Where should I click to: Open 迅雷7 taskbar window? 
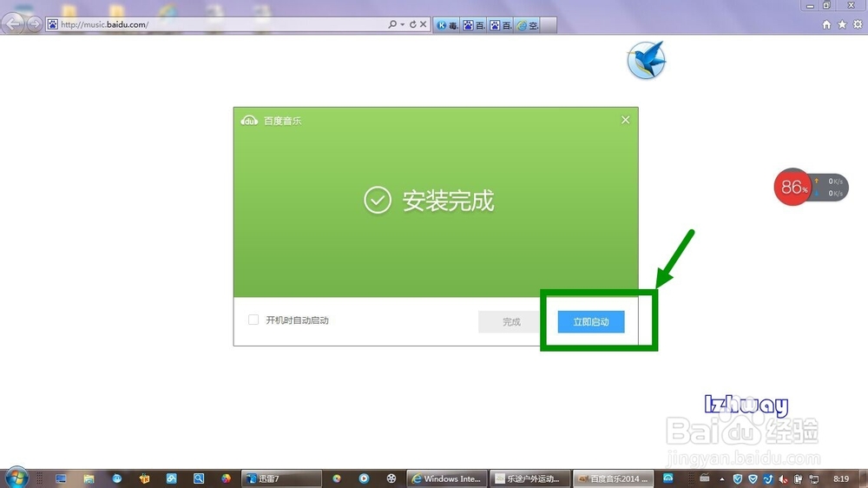coord(282,478)
